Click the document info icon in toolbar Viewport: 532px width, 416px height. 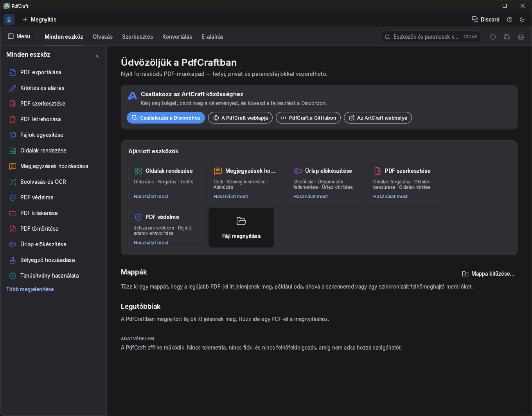(493, 37)
